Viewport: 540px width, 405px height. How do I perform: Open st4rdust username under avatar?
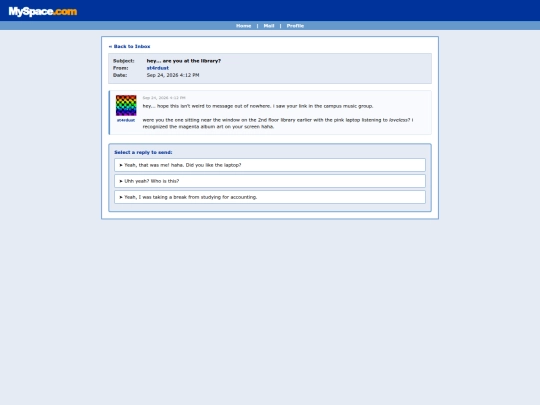[126, 120]
